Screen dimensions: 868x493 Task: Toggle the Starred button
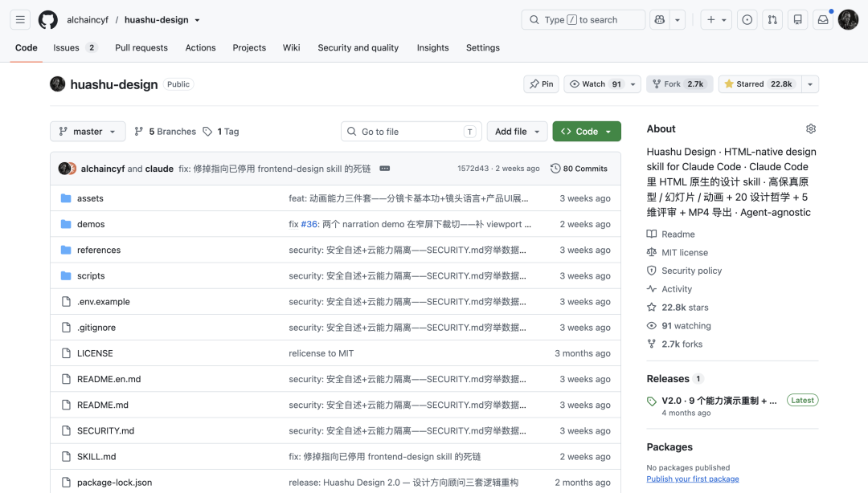(760, 84)
